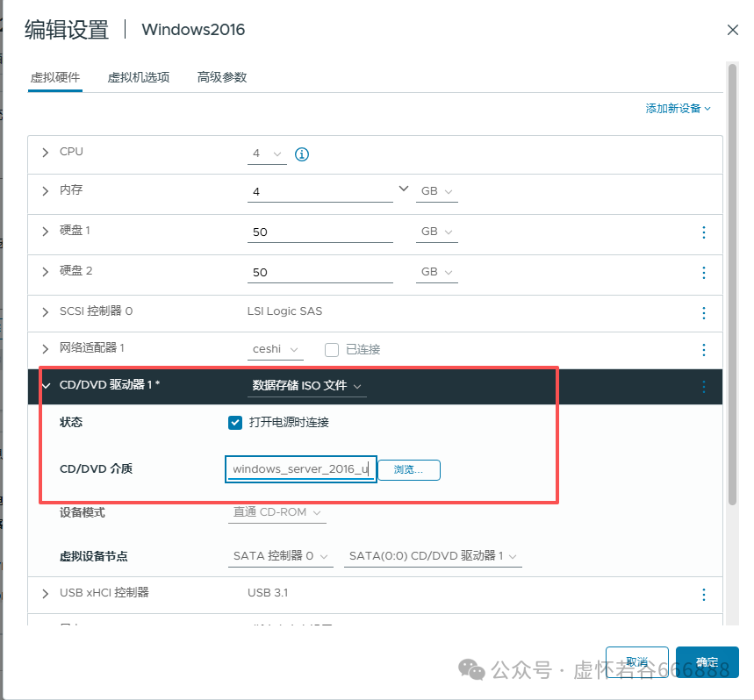Close the 编辑设置 dialog with the X
Viewport: 754px width, 700px height.
[x=732, y=30]
